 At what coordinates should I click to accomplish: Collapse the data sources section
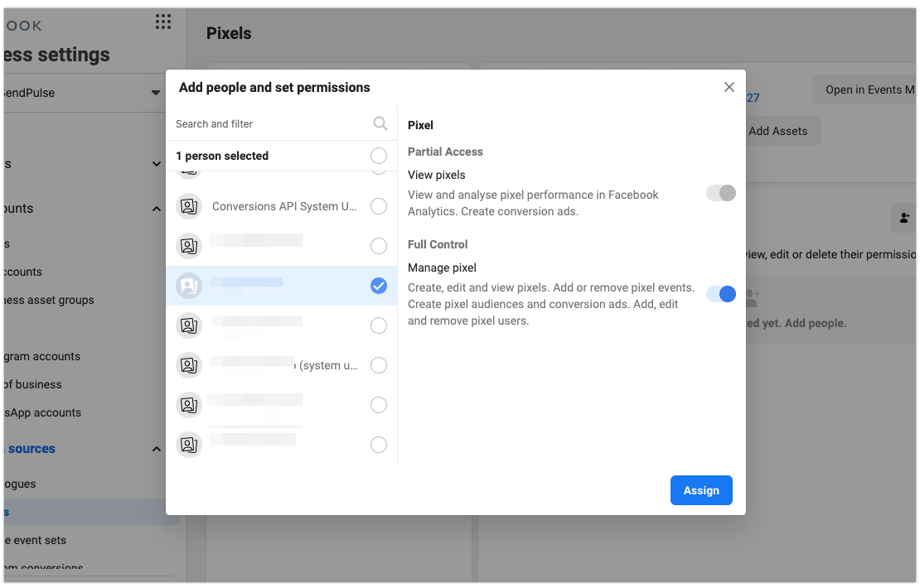(156, 449)
